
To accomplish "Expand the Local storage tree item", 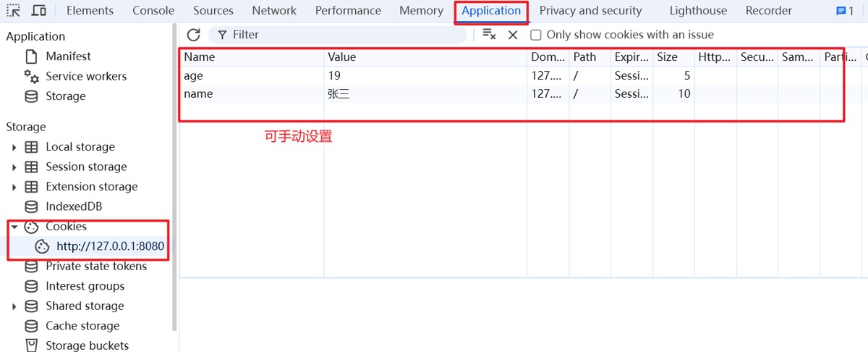I will tap(14, 147).
